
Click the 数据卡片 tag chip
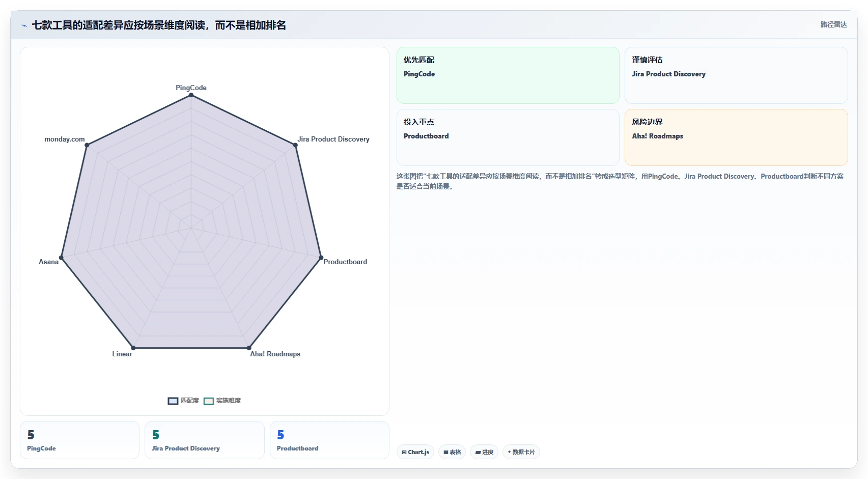(521, 452)
